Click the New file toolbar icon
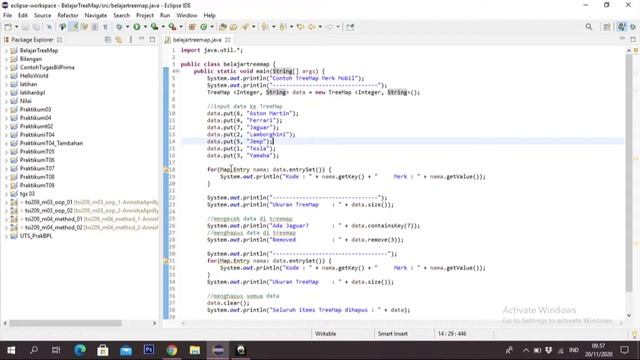640x360 pixels. pos(8,27)
